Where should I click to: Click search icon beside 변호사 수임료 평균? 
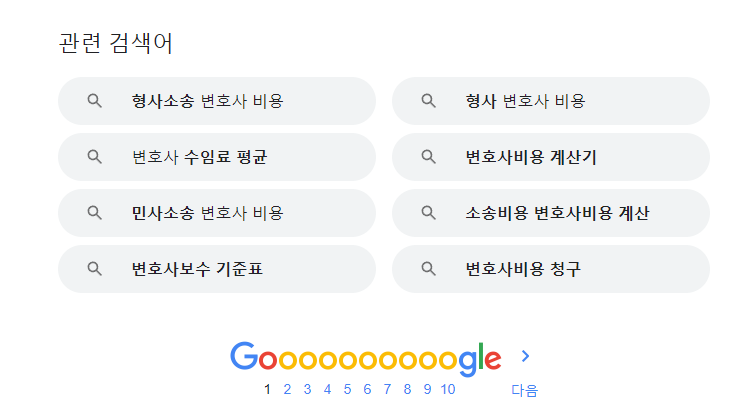[95, 157]
